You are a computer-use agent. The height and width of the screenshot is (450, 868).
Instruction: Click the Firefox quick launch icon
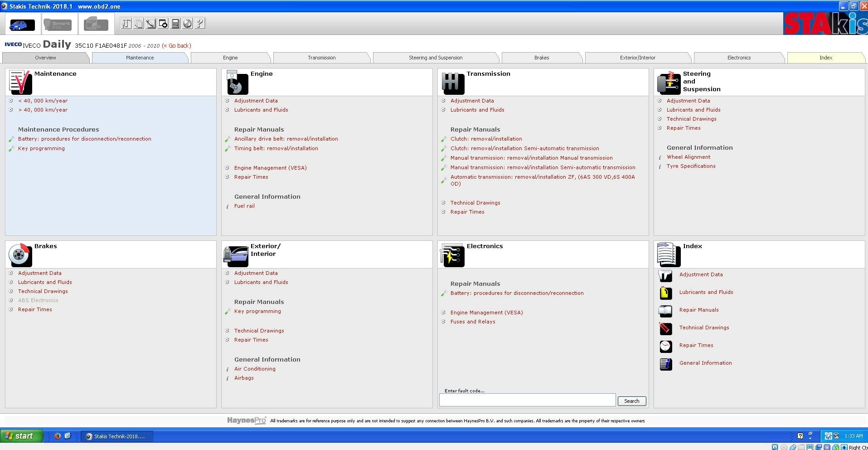(58, 436)
